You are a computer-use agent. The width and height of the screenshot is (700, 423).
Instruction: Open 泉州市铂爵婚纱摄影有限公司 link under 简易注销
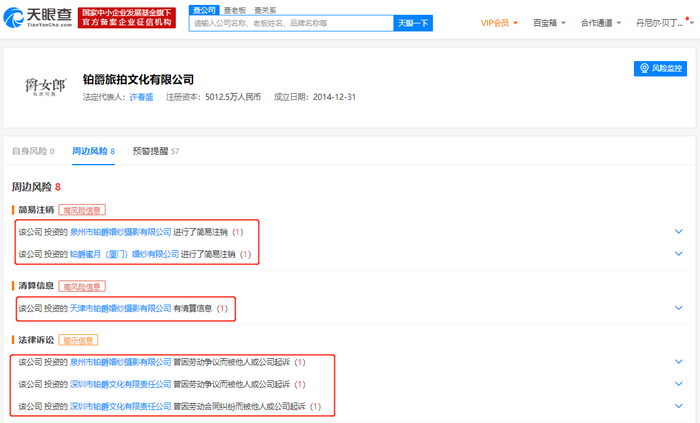[121, 232]
